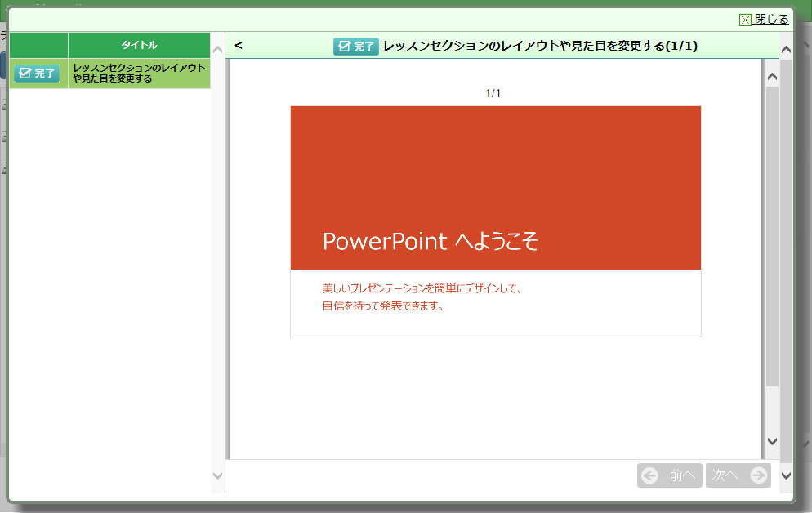Click the タイトル column header
Screen dimensions: 812x513
tap(140, 45)
